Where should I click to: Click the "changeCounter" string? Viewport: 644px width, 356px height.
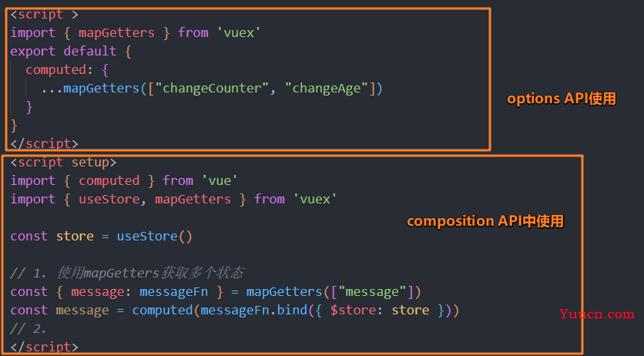(212, 89)
